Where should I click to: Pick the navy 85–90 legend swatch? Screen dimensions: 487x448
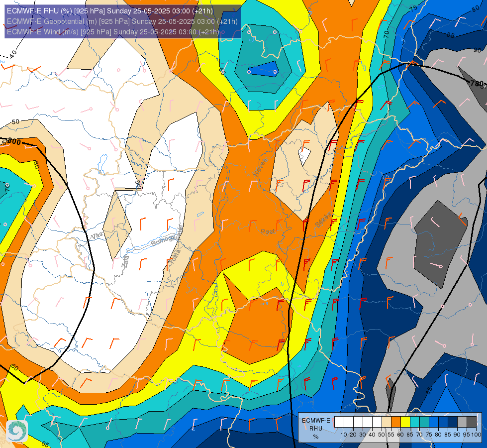click(453, 422)
